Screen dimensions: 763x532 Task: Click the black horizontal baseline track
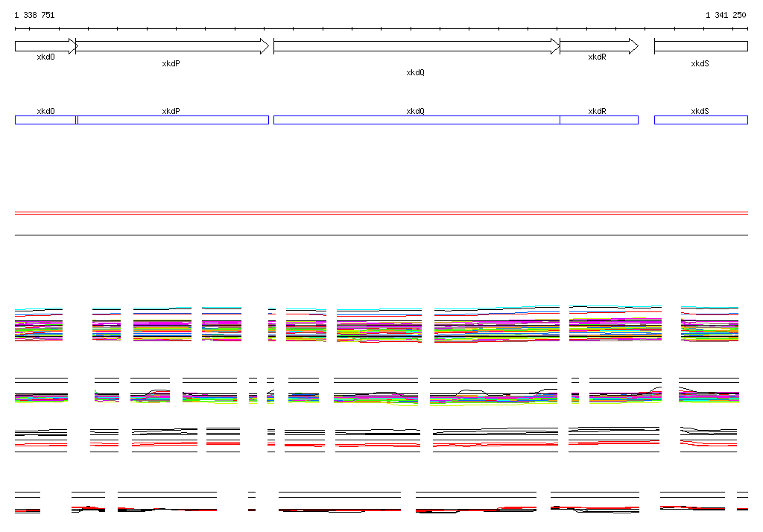pyautogui.click(x=381, y=235)
